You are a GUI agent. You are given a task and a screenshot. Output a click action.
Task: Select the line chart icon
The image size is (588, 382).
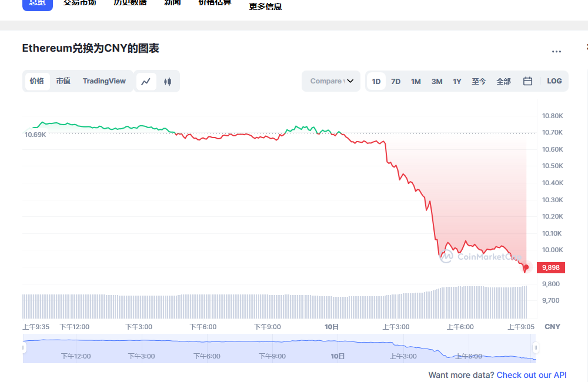146,81
